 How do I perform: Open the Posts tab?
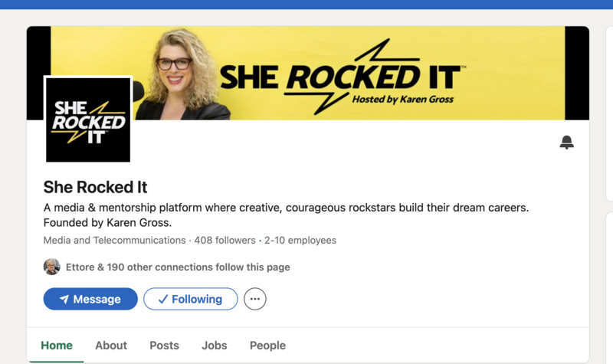164,346
